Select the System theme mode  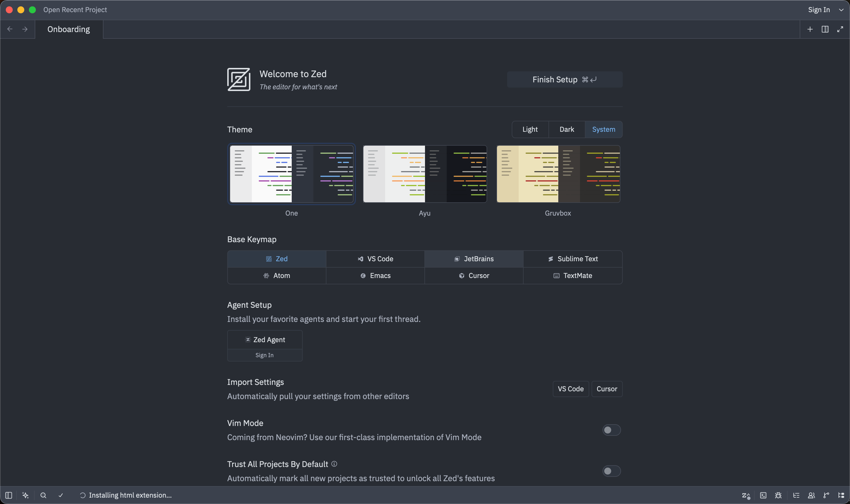click(x=604, y=129)
